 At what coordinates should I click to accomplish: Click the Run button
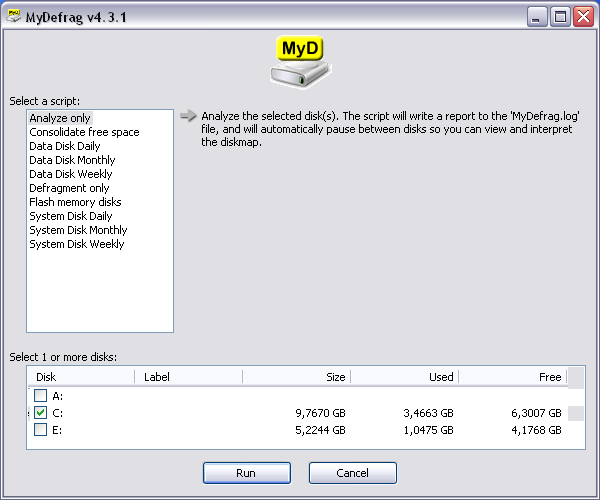tap(247, 473)
